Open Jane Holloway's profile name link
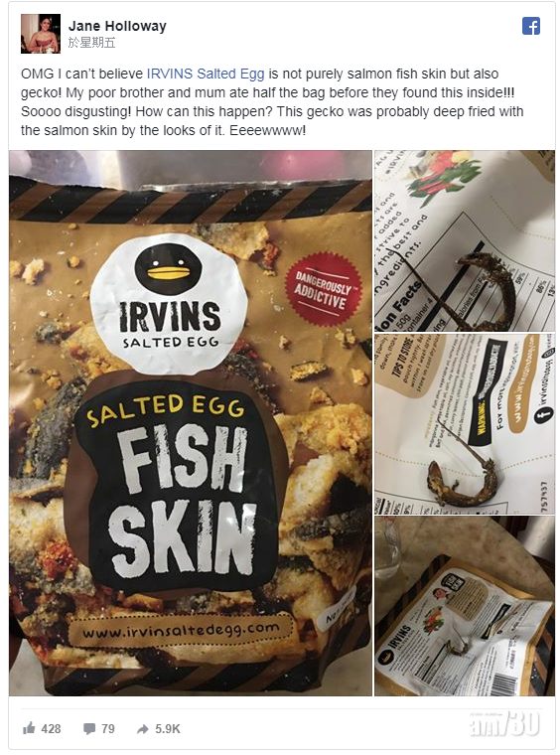This screenshot has height=755, width=560. click(x=117, y=26)
